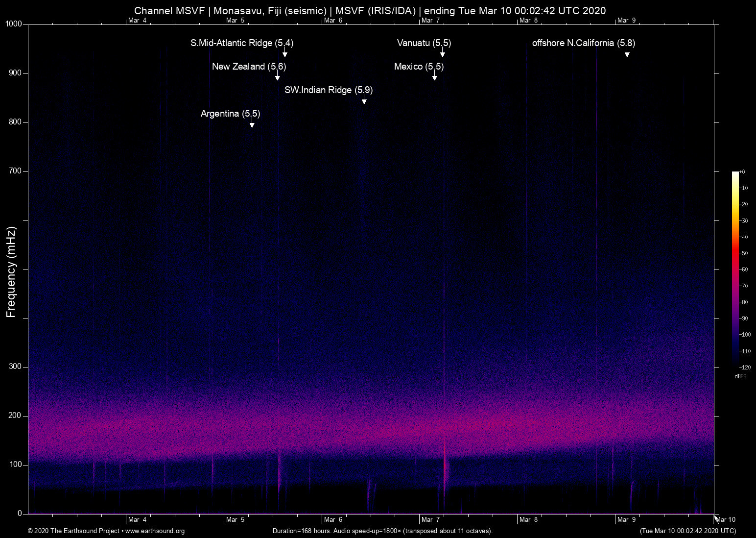Select the -50 color scale value
This screenshot has width=756, height=538.
click(x=744, y=253)
